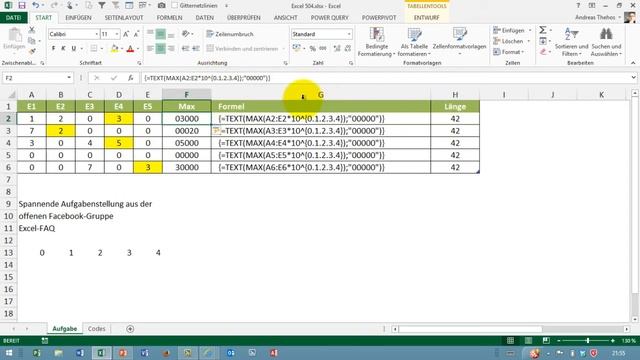
Task: Click the Undo arrow icon
Action: coord(36,6)
